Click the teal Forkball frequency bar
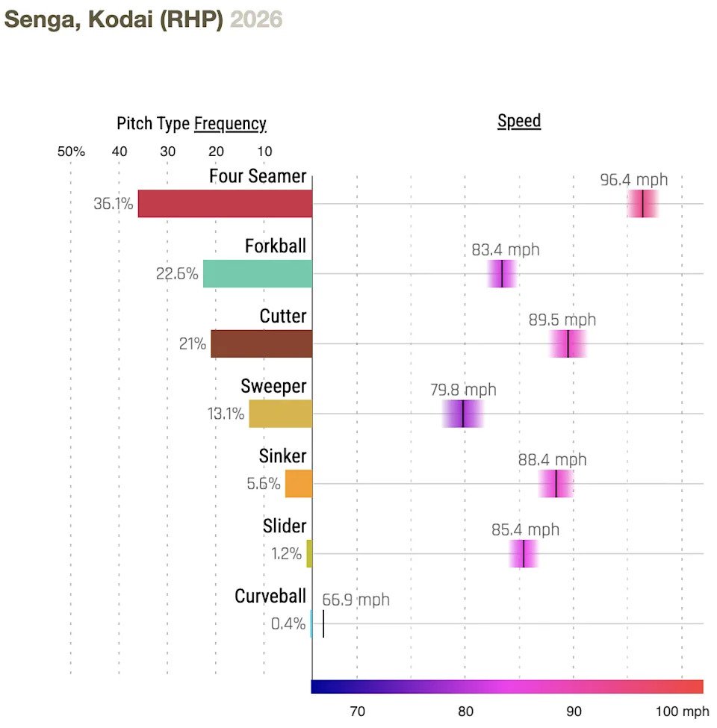717x728 pixels. click(258, 274)
